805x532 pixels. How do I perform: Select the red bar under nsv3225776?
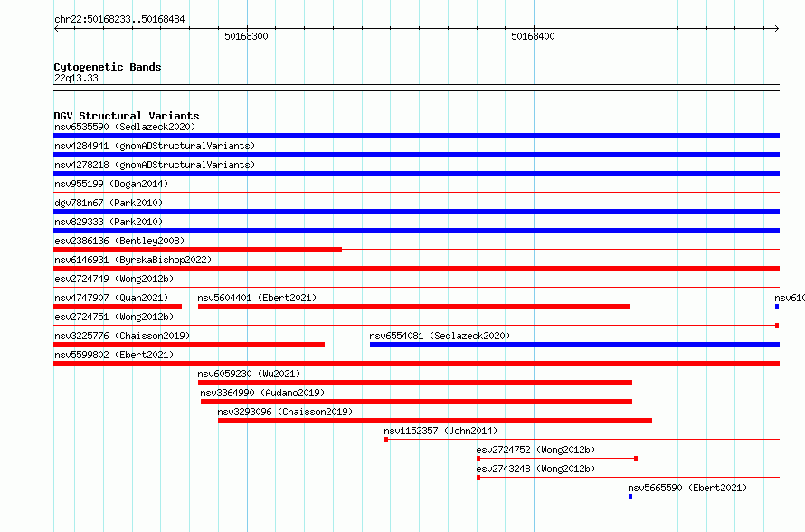coord(189,345)
